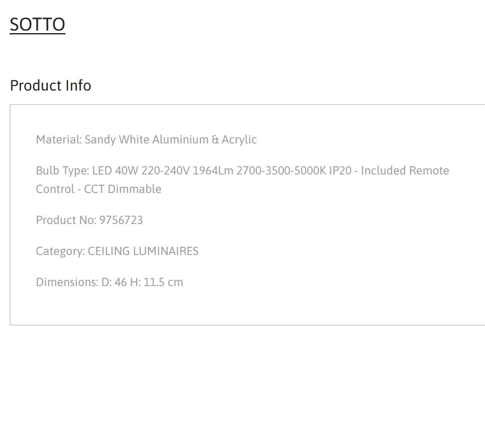Click the 1964Lm lumen value

(x=213, y=171)
